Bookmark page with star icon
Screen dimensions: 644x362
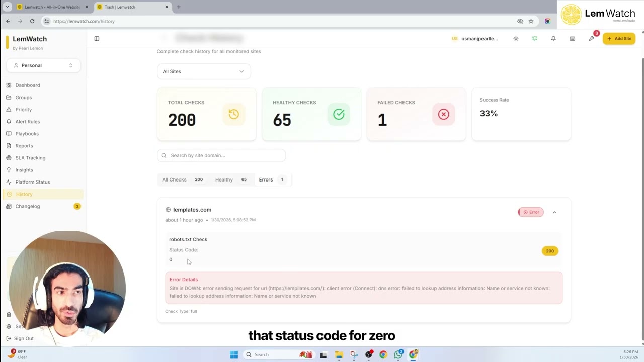pyautogui.click(x=531, y=21)
